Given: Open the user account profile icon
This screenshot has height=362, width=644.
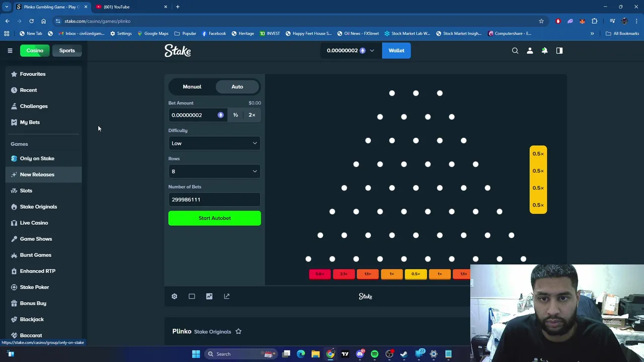Looking at the screenshot, I should 530,50.
